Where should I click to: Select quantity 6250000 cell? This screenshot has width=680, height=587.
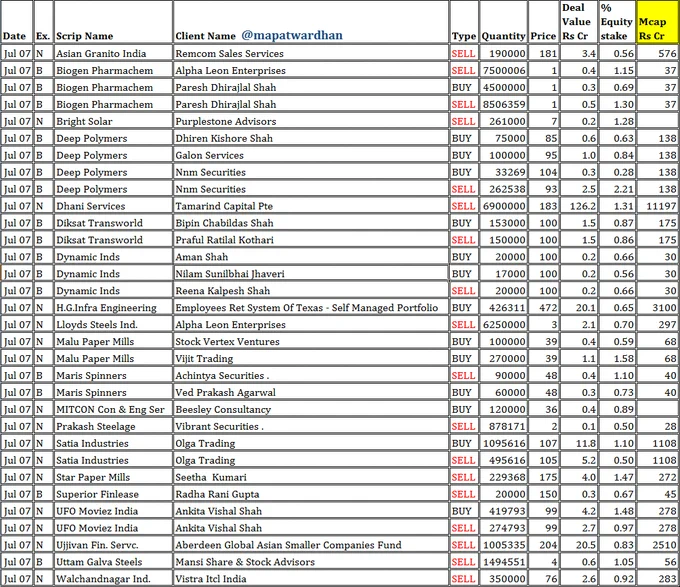tap(503, 325)
